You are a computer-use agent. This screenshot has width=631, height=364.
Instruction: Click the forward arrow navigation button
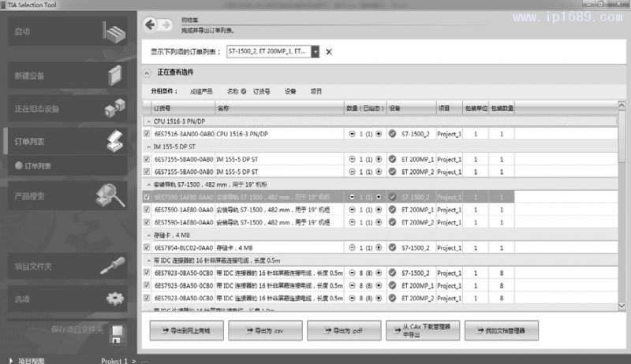(167, 24)
